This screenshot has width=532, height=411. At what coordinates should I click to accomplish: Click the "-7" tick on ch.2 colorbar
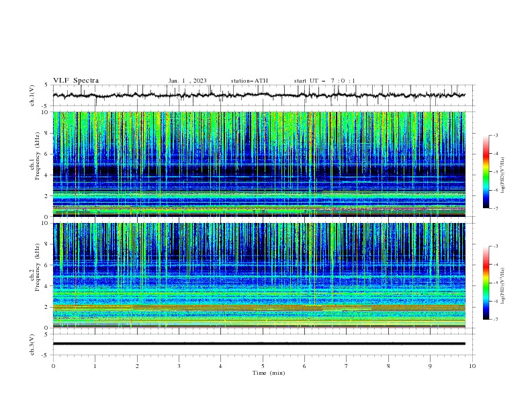[496, 320]
